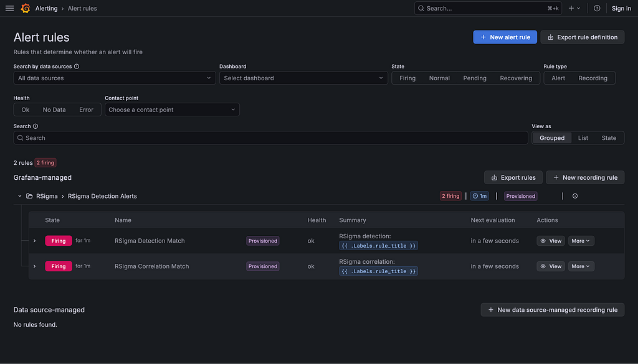The image size is (638, 364).
Task: Go to Alerting breadcrumb
Action: pyautogui.click(x=46, y=9)
